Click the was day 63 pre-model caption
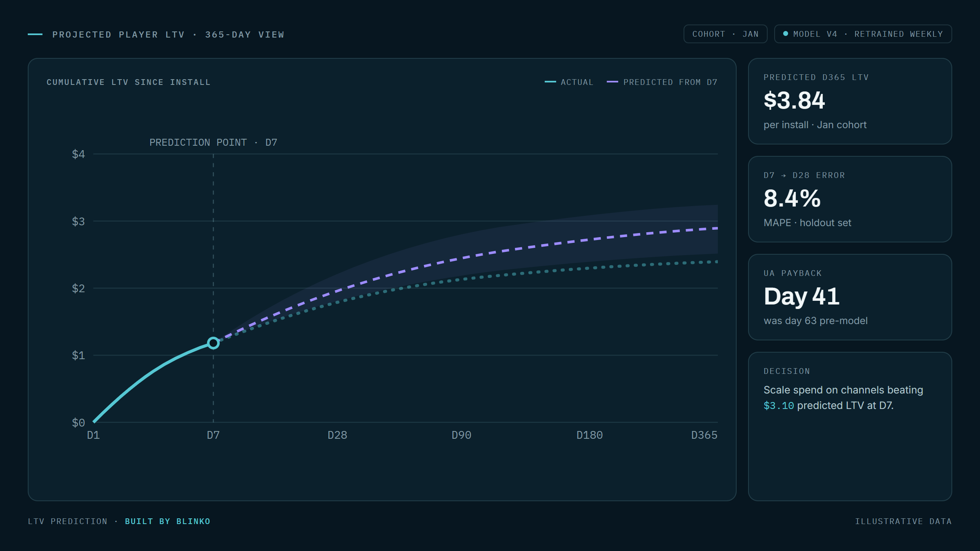 tap(815, 321)
